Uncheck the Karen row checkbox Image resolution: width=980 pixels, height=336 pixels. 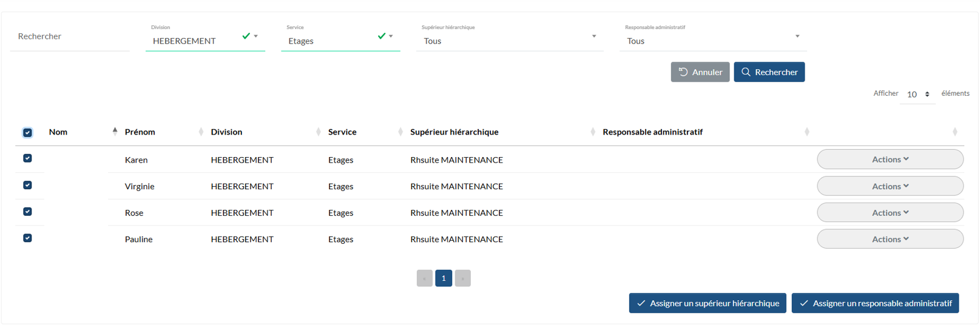pos(27,158)
